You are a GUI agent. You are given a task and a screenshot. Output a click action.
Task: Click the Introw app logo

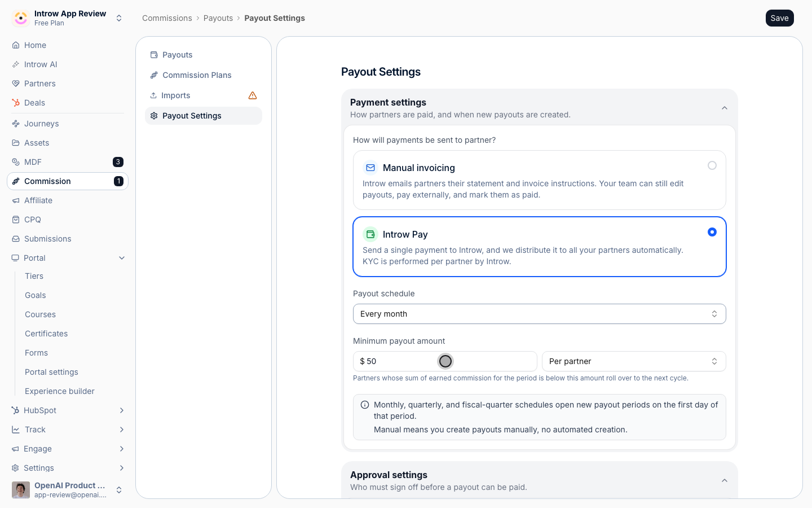point(21,18)
